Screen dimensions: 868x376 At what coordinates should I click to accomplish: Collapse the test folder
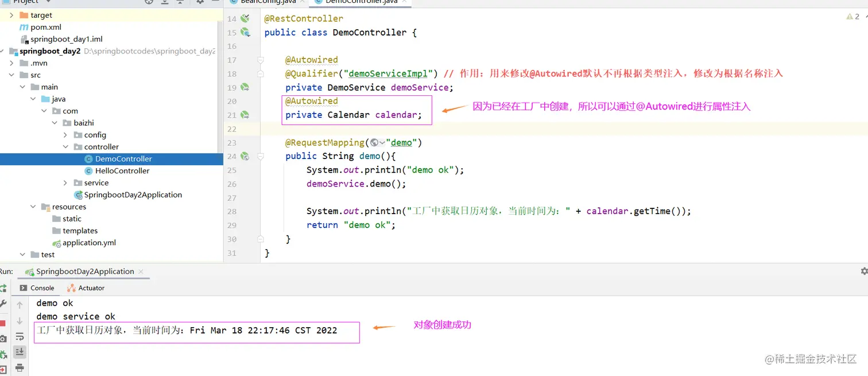pos(22,254)
